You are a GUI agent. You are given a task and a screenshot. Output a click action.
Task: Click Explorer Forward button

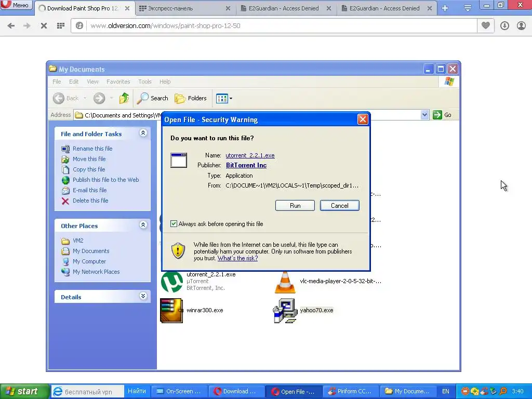pyautogui.click(x=99, y=98)
